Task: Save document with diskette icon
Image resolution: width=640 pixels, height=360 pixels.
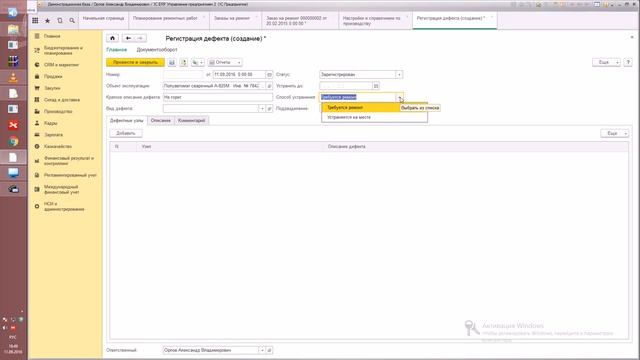Action: (172, 62)
